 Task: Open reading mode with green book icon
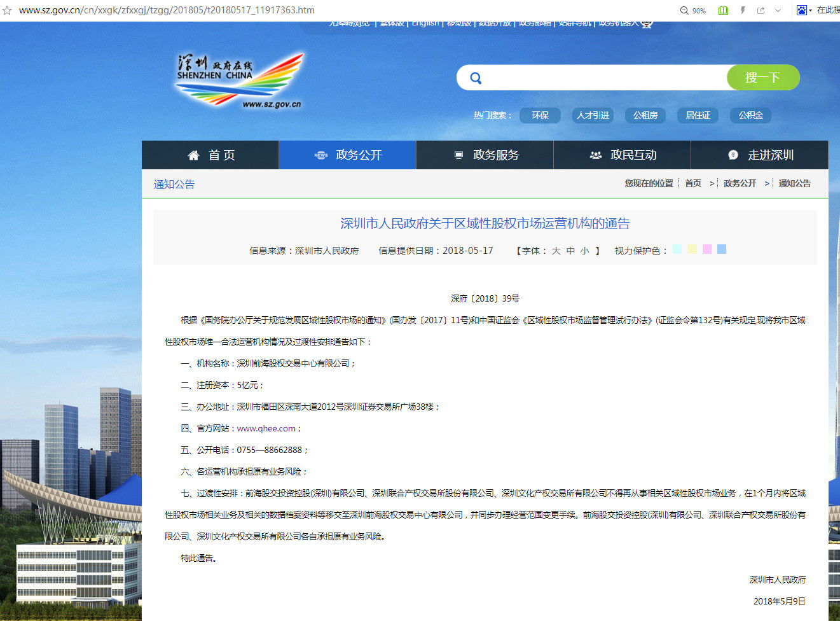[723, 11]
